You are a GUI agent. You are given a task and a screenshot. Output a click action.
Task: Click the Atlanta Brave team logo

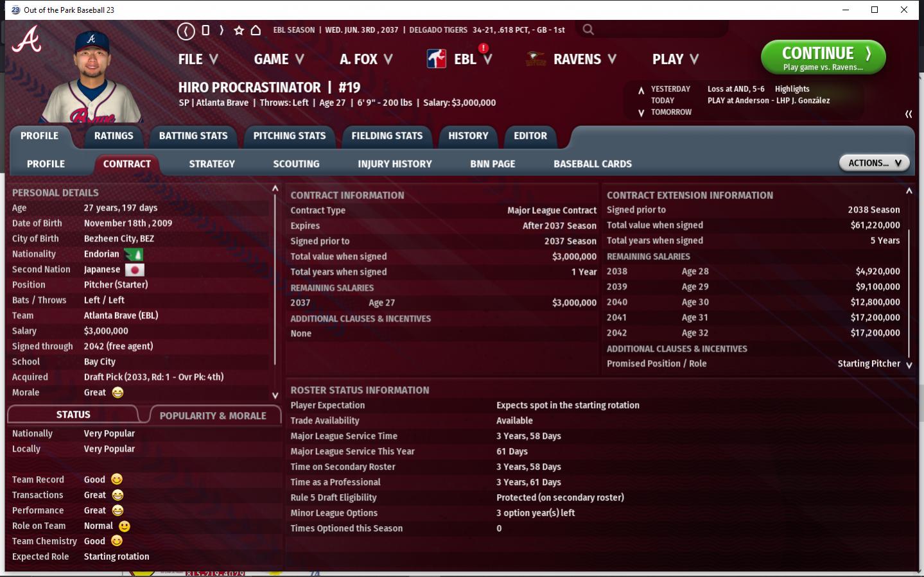(27, 40)
